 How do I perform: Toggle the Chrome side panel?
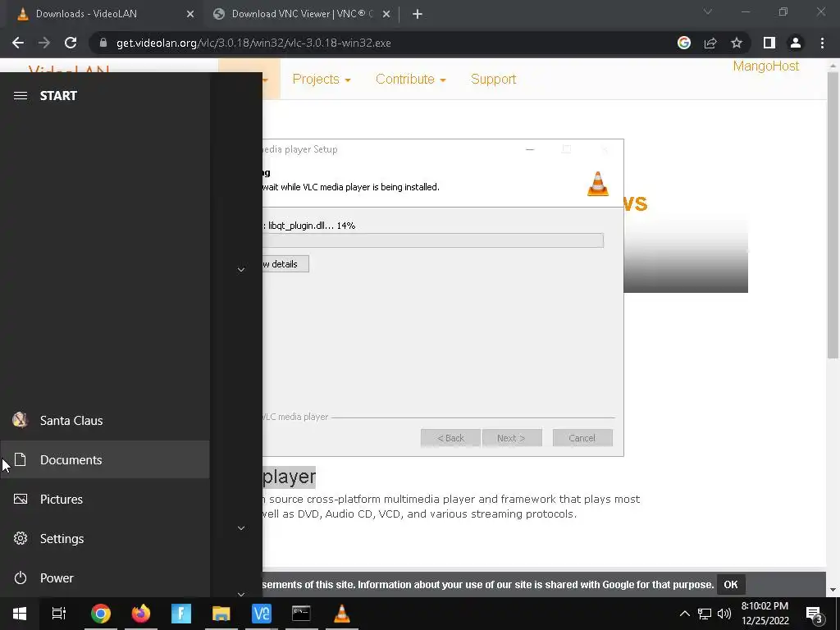(769, 43)
